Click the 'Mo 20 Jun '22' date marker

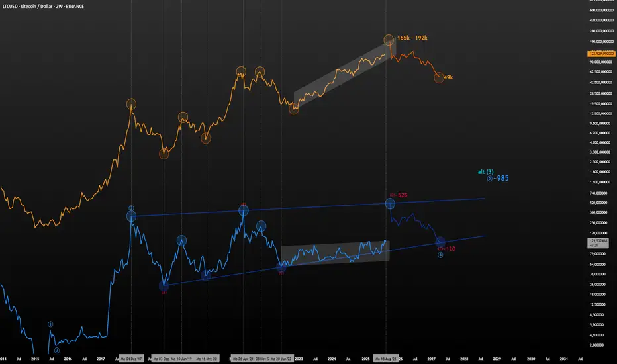[281, 359]
